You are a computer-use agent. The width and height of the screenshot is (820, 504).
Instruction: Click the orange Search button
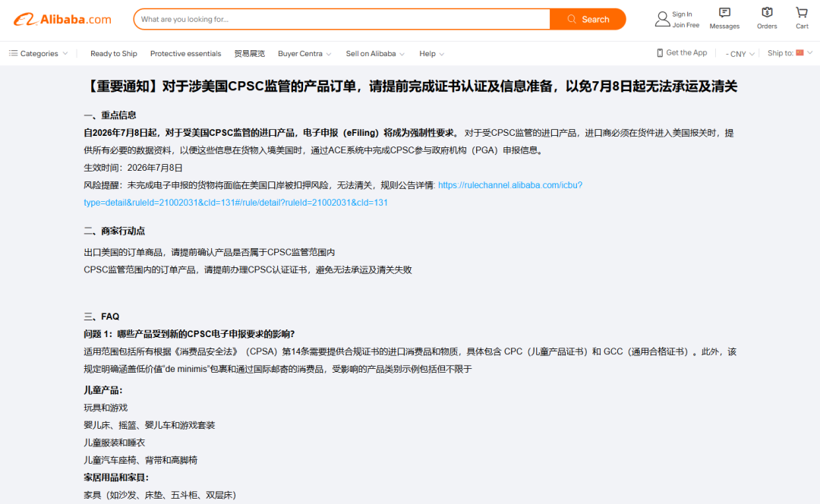click(x=588, y=19)
